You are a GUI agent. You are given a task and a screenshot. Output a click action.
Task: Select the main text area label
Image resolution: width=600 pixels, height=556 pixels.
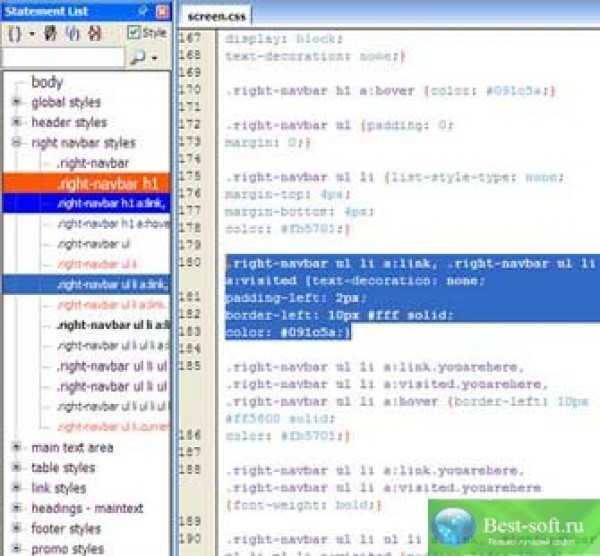(x=72, y=448)
